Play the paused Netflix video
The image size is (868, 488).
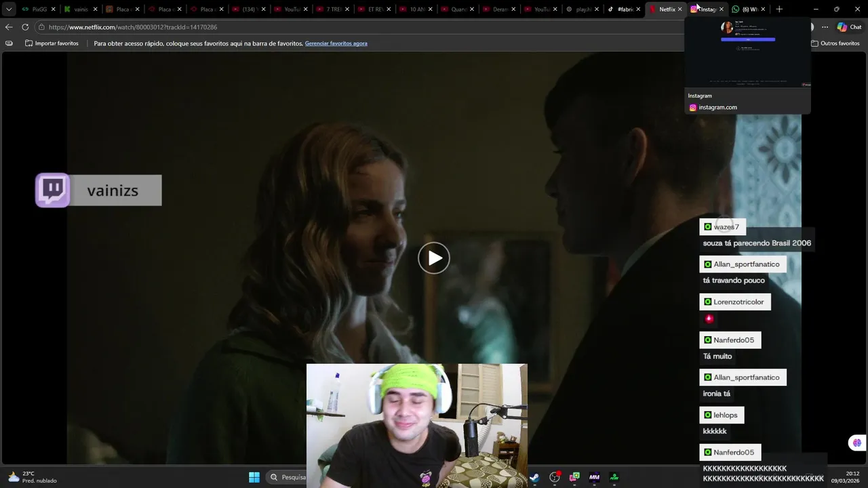434,258
